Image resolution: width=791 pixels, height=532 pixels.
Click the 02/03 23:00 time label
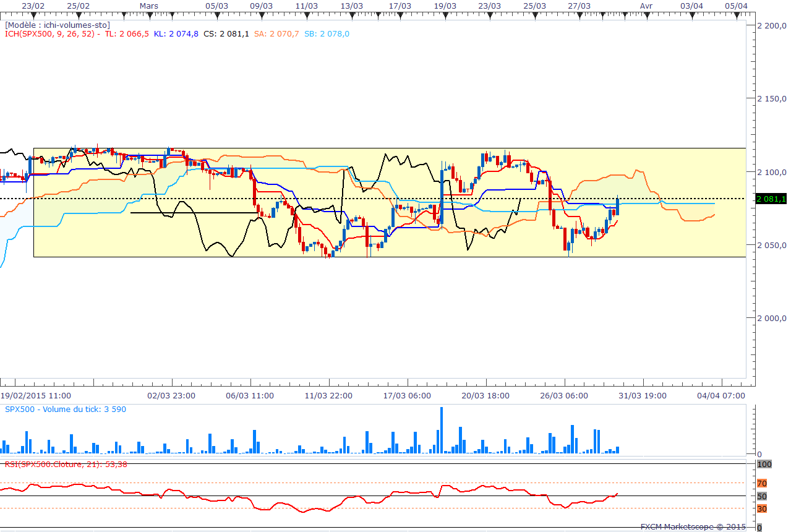coord(171,395)
